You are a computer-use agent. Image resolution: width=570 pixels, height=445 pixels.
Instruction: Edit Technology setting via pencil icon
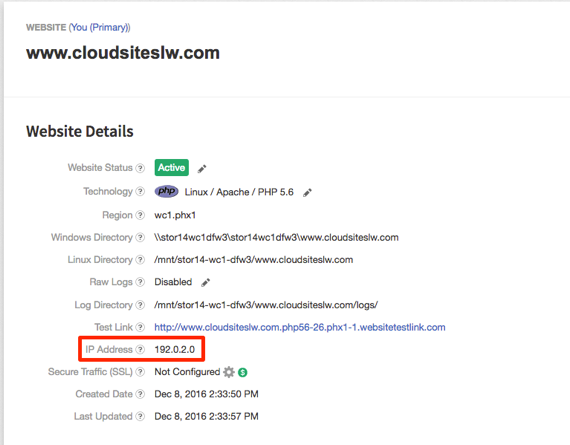click(x=308, y=192)
